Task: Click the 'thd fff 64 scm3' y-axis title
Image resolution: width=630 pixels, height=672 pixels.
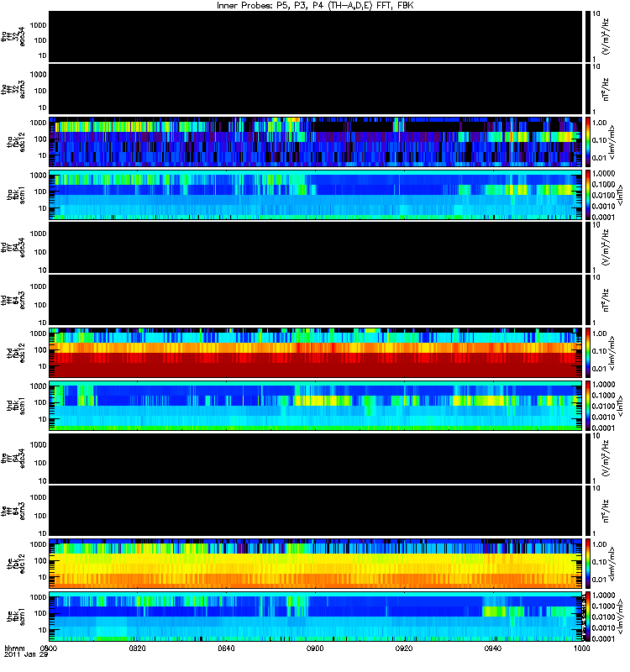Action: [x=13, y=301]
